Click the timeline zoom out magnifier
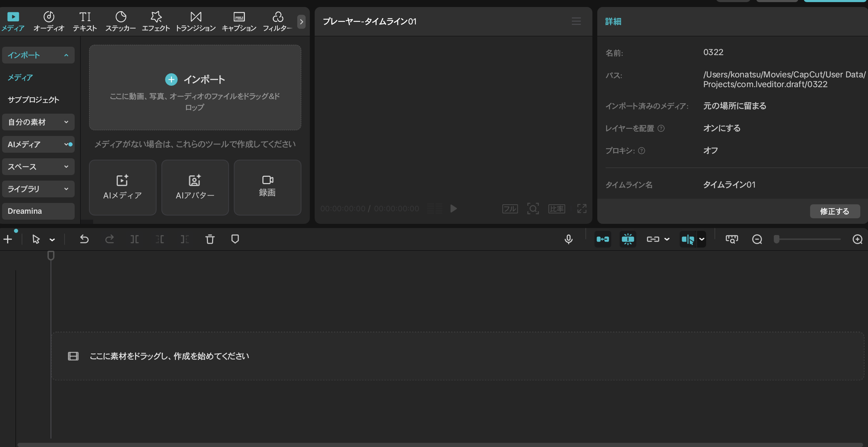The height and width of the screenshot is (447, 868). pyautogui.click(x=757, y=239)
